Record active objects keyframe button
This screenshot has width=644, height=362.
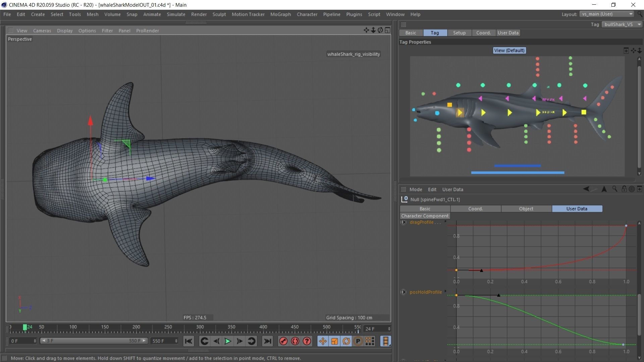pos(283,341)
